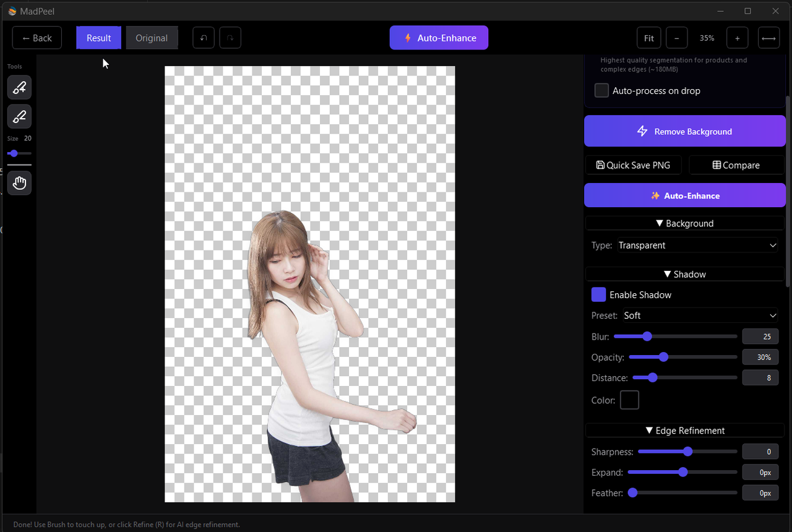Click the Tools label

(x=14, y=66)
